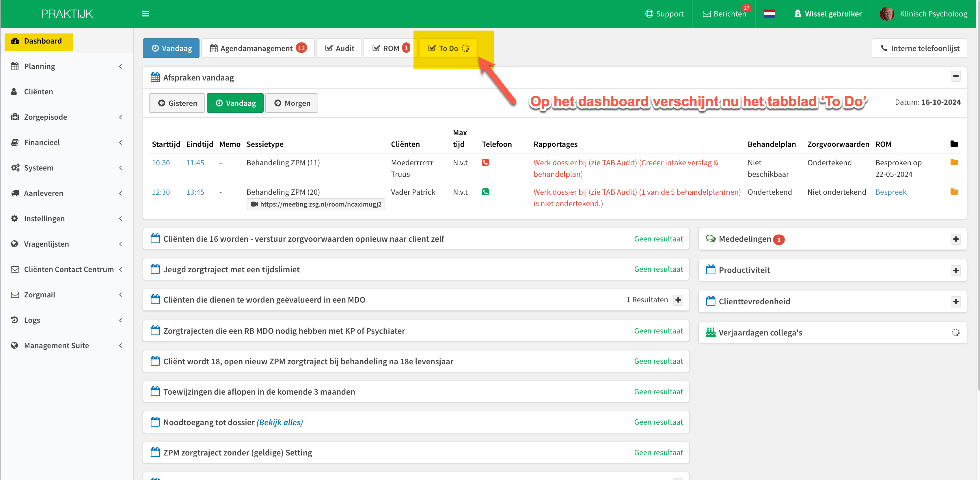Expand the Financieel sidebar menu
This screenshot has height=480, width=980.
(x=67, y=142)
